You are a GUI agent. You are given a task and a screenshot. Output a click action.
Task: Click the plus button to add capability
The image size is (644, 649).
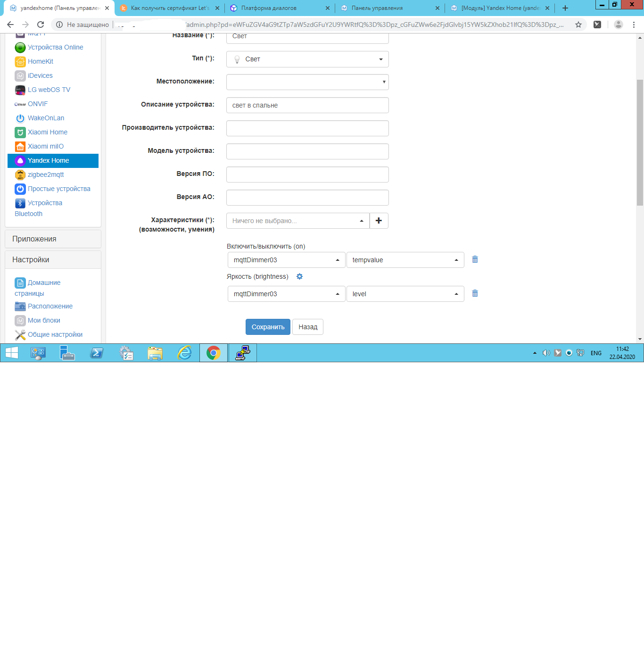[379, 221]
